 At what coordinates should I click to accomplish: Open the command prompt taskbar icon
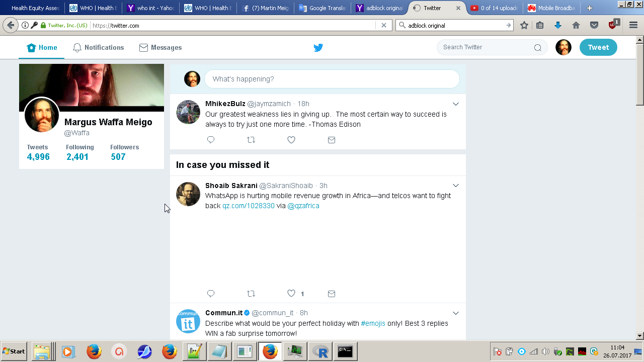(x=345, y=351)
